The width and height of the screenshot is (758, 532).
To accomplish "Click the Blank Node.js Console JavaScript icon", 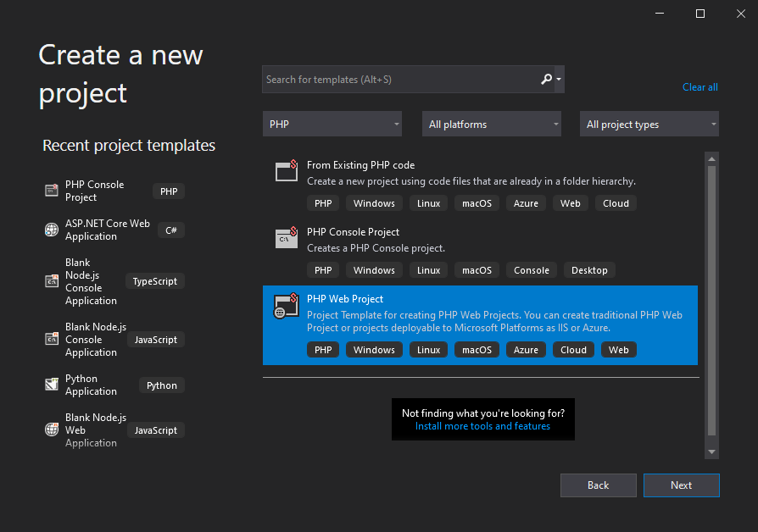I will pos(52,339).
